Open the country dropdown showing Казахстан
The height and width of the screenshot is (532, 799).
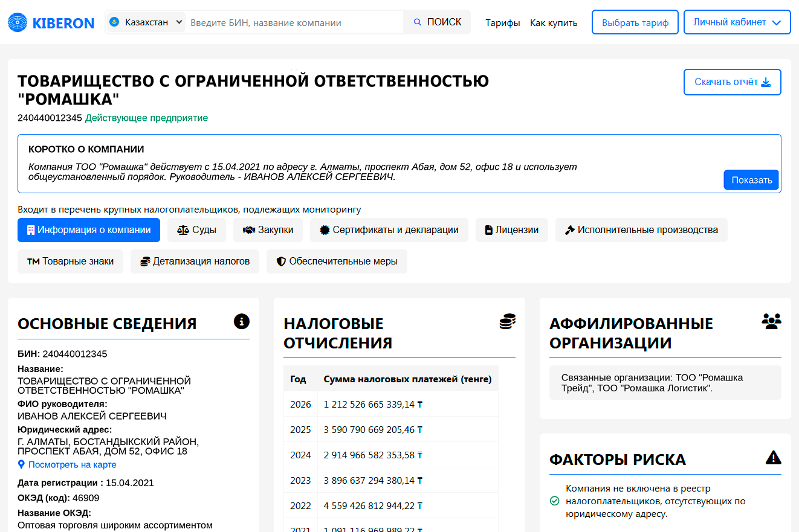coord(146,22)
